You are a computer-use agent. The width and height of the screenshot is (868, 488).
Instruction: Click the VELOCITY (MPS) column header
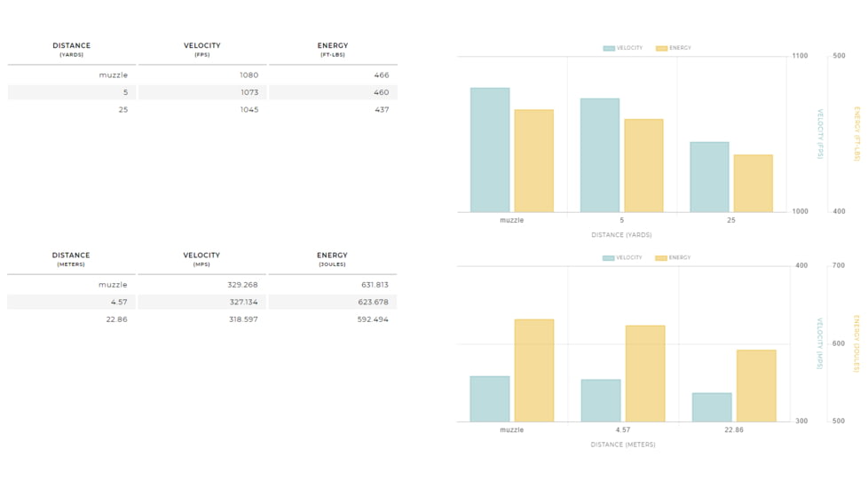[202, 259]
